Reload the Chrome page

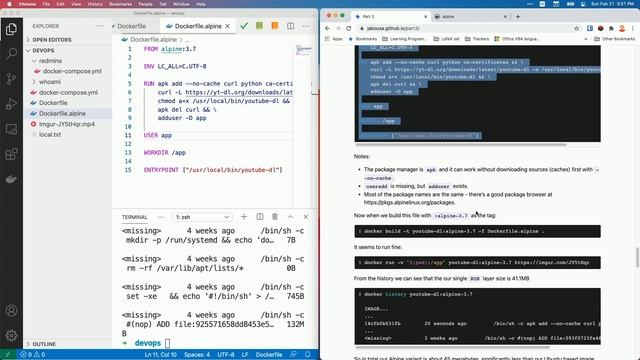point(349,28)
